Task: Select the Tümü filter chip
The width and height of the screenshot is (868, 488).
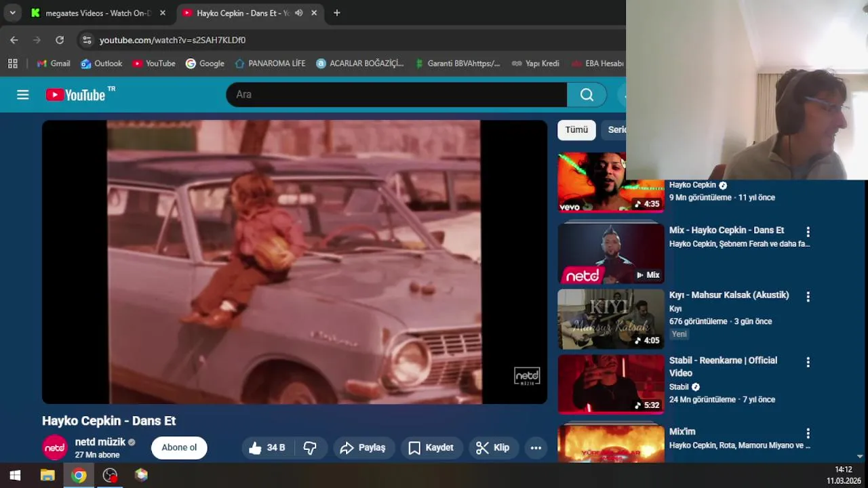Action: click(576, 130)
